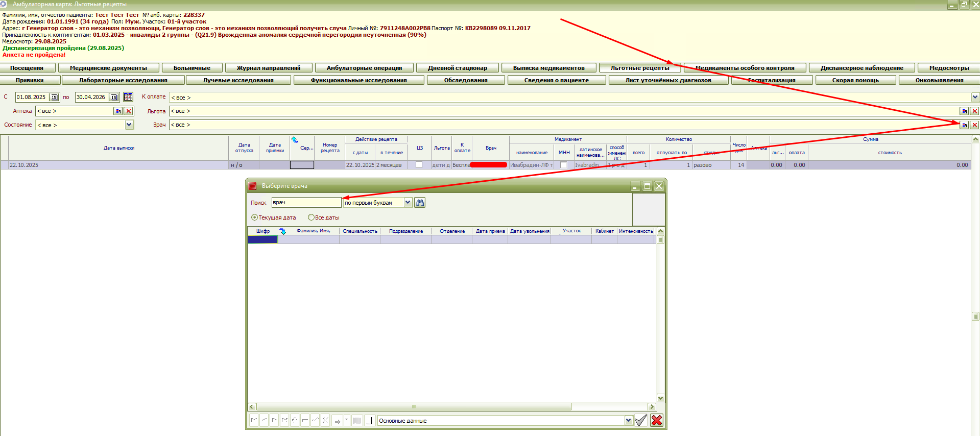Toggle the ЦЗ checkbox in prescription row
Image resolution: width=980 pixels, height=436 pixels.
pos(419,165)
